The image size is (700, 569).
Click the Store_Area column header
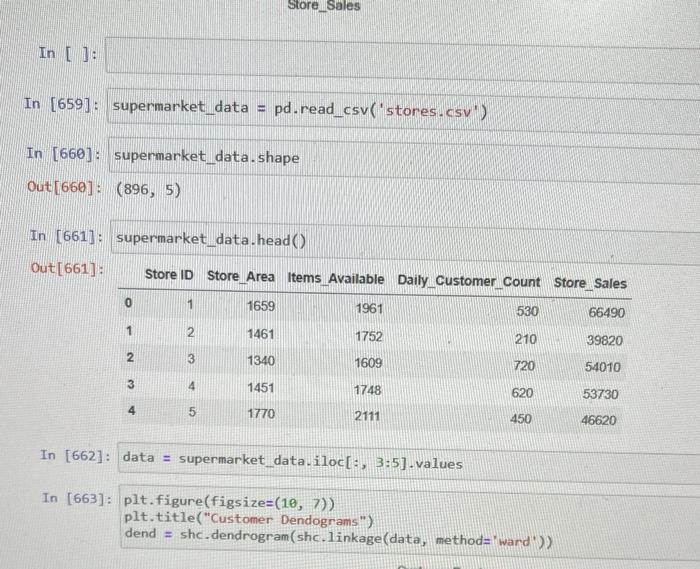point(241,276)
